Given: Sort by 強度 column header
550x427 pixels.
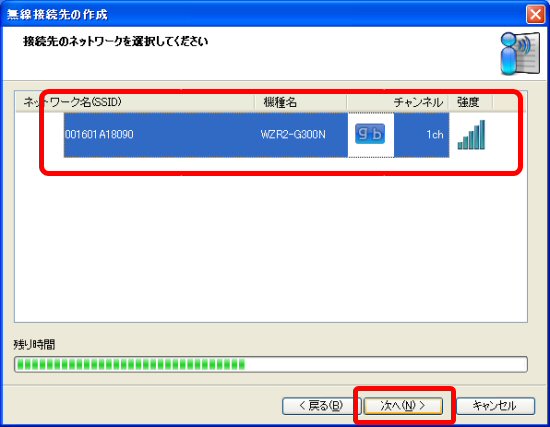Looking at the screenshot, I should click(470, 102).
